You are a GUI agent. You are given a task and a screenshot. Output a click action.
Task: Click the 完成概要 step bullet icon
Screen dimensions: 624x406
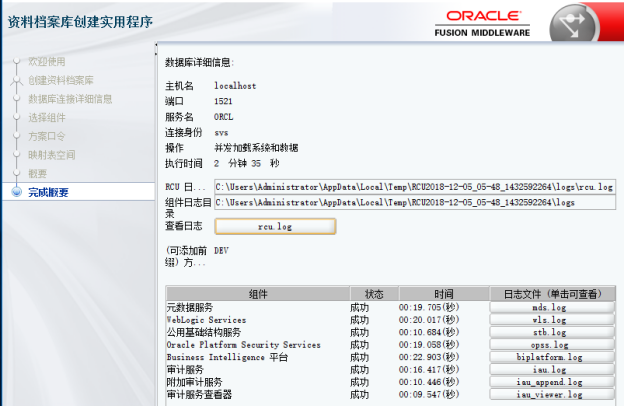click(x=17, y=192)
